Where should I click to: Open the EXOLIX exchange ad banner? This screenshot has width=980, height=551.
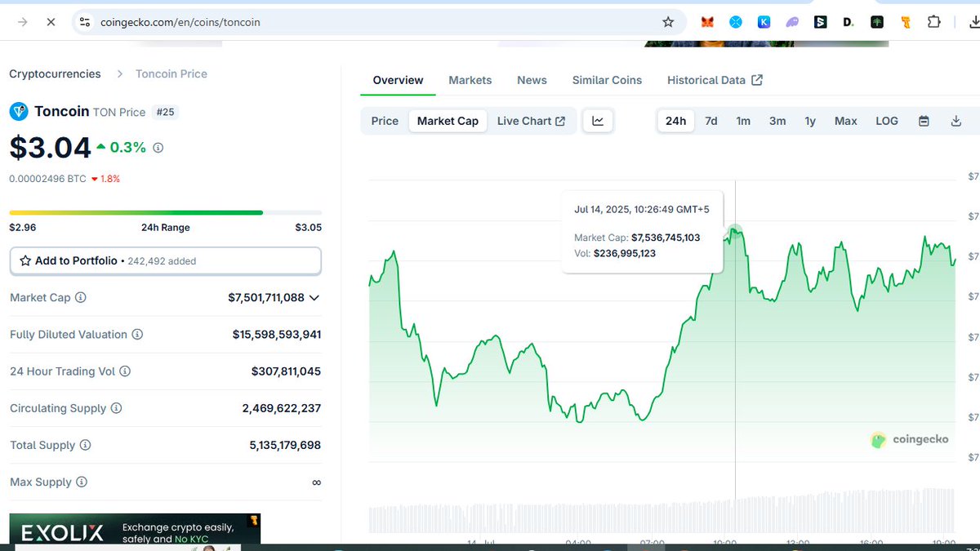[x=135, y=528]
